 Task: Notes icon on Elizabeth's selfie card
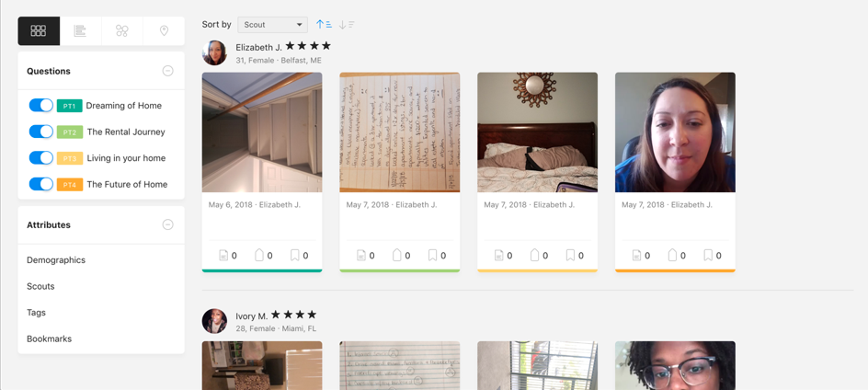click(x=637, y=256)
